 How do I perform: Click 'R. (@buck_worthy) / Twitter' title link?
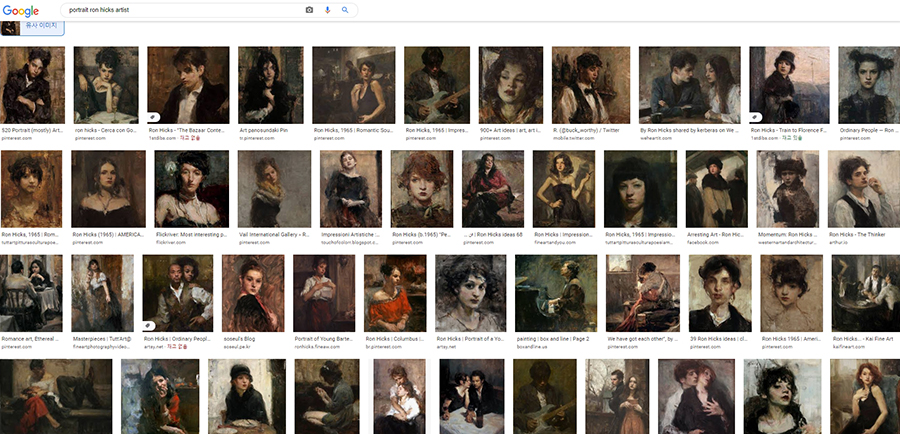(x=586, y=131)
